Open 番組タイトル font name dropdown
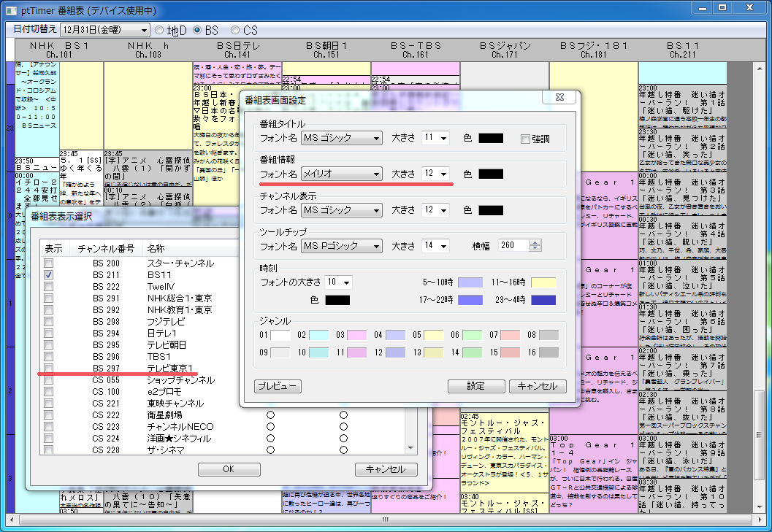 point(342,138)
